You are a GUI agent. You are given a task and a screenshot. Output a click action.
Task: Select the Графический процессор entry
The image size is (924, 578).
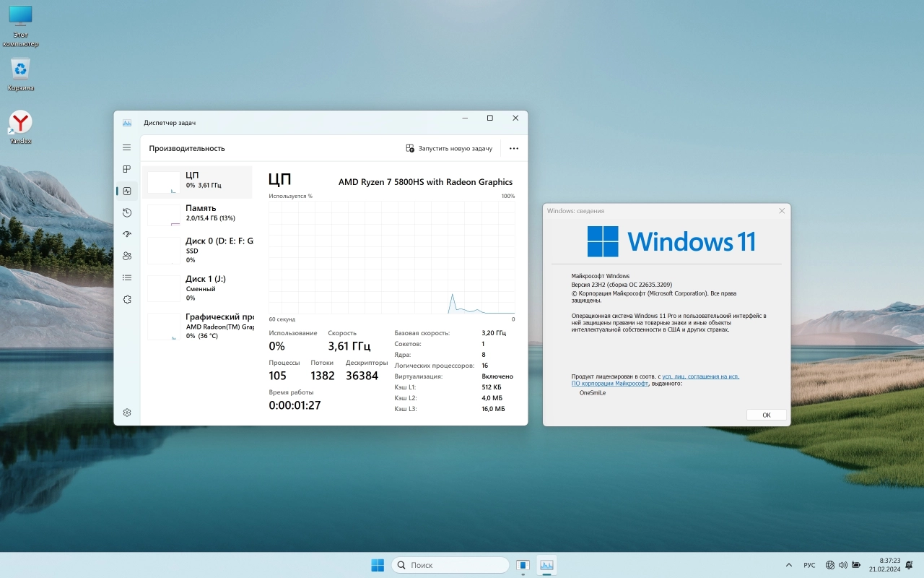tap(197, 326)
